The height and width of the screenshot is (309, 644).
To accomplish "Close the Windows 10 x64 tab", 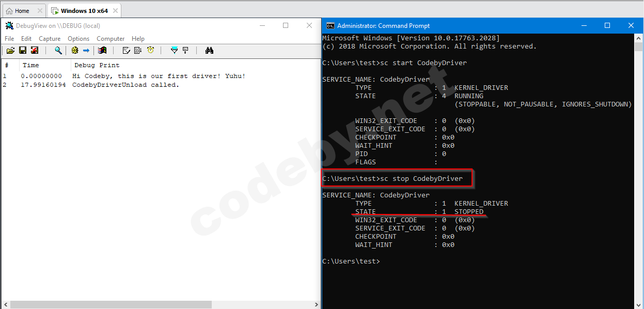I will (115, 10).
